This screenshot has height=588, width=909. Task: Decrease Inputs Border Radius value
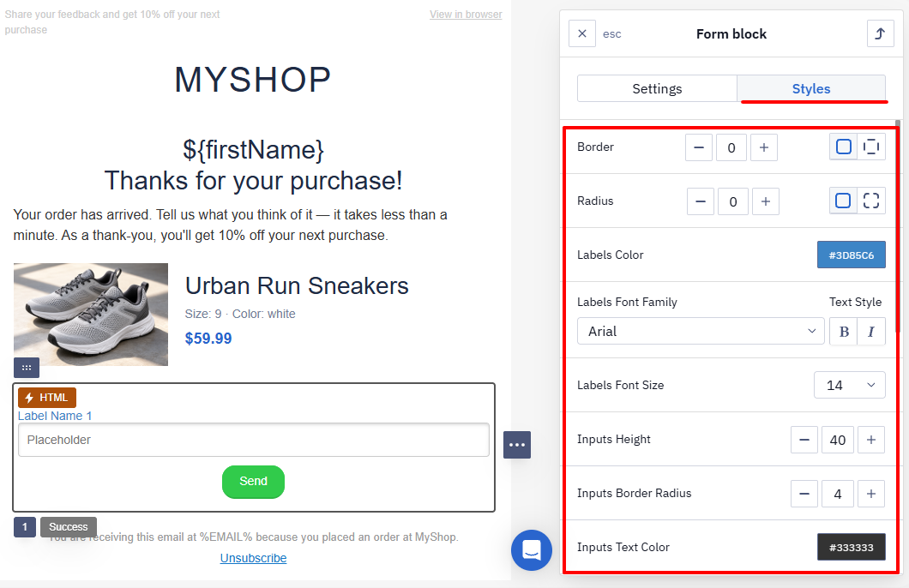(x=804, y=494)
